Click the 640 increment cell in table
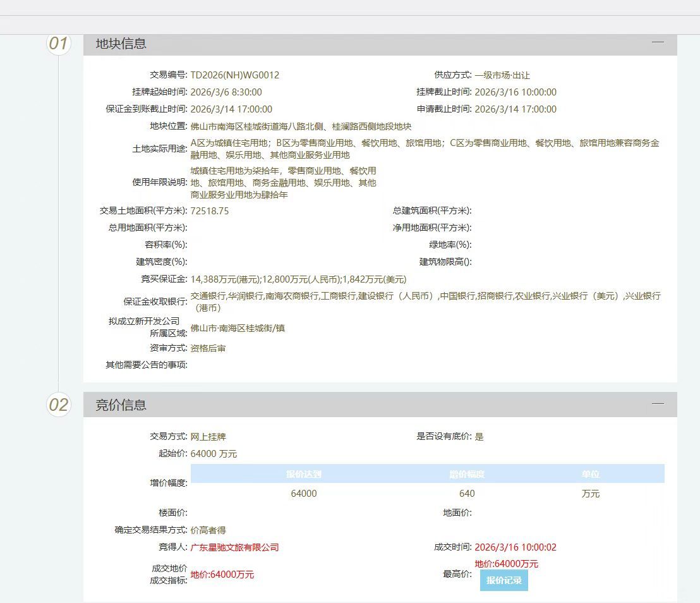700x603 pixels. pyautogui.click(x=467, y=494)
